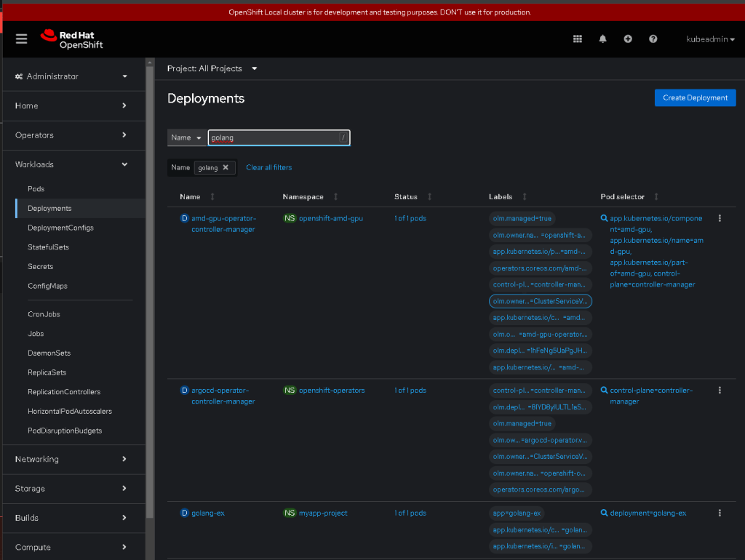This screenshot has width=745, height=560.
Task: Expand the Operators navigation section
Action: click(x=72, y=135)
